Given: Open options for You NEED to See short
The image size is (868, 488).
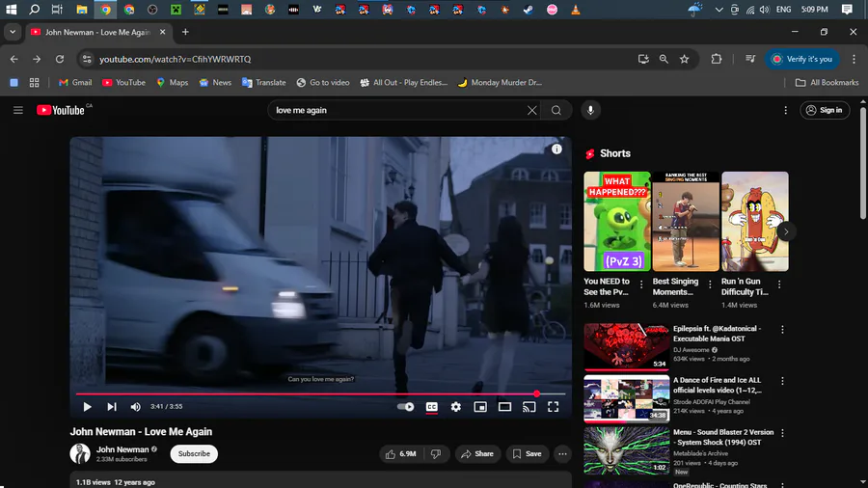Looking at the screenshot, I should pos(641,285).
